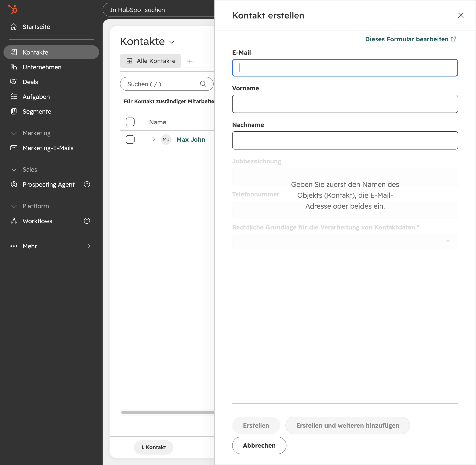Focus the E-Mail input field

[x=345, y=68]
